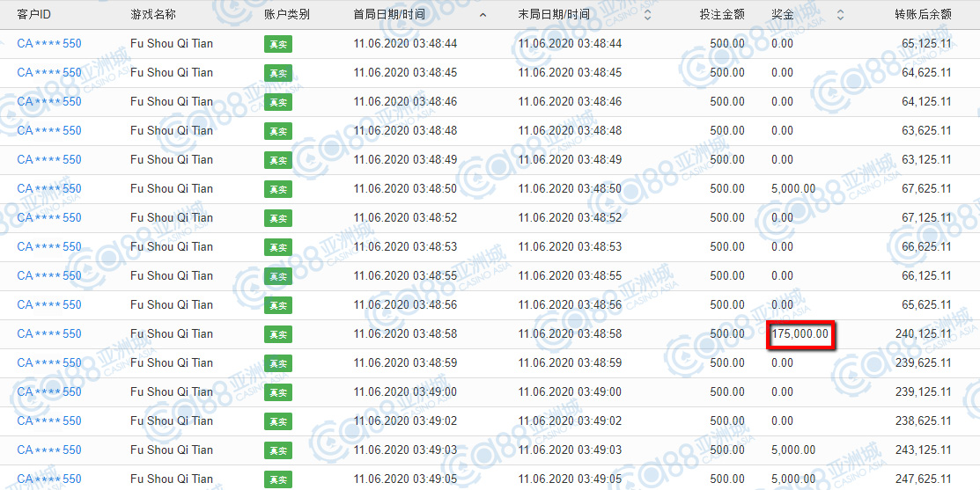The image size is (980, 490).
Task: Open customer ID link in 03:48:44 row
Action: click(49, 44)
